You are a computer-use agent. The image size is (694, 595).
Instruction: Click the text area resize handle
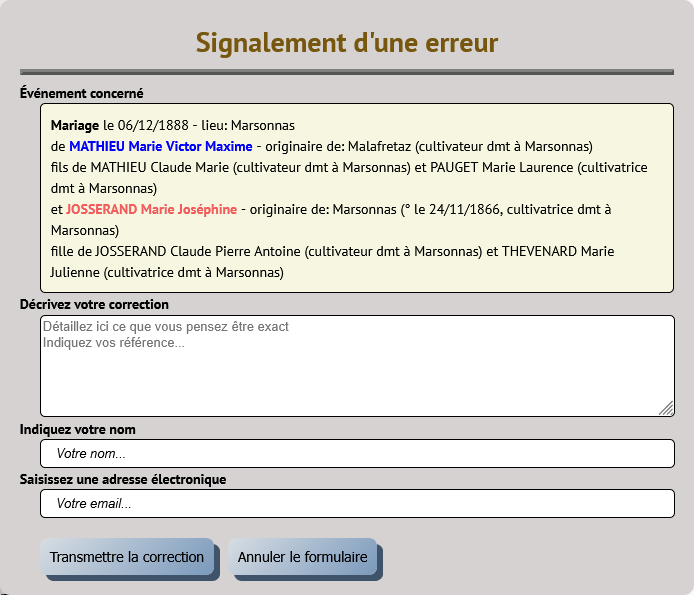667,408
